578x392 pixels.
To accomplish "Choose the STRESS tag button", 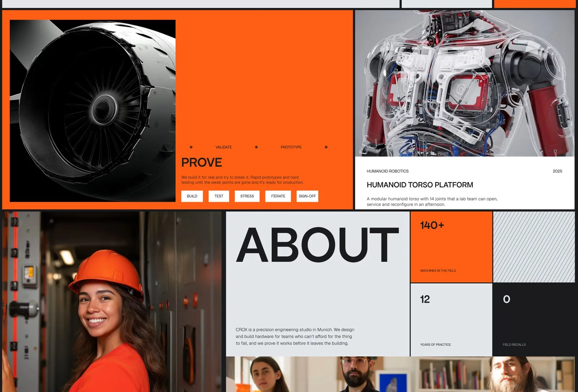I will (x=247, y=196).
